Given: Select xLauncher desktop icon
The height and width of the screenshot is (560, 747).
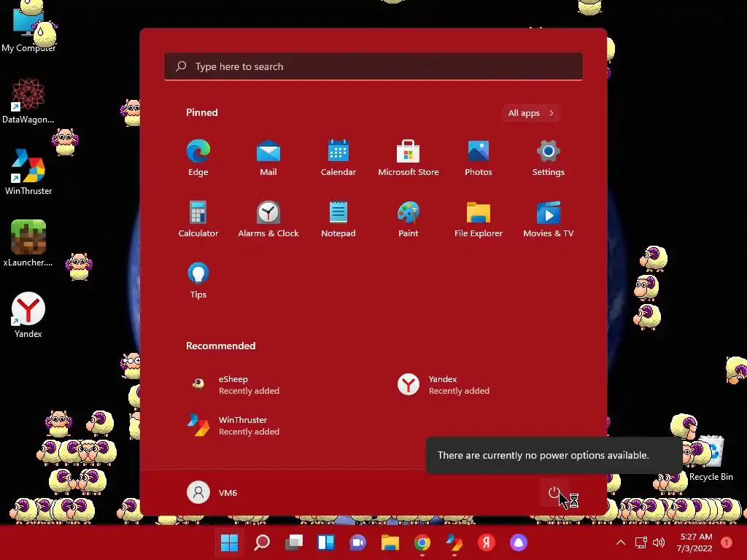Looking at the screenshot, I should (x=28, y=244).
